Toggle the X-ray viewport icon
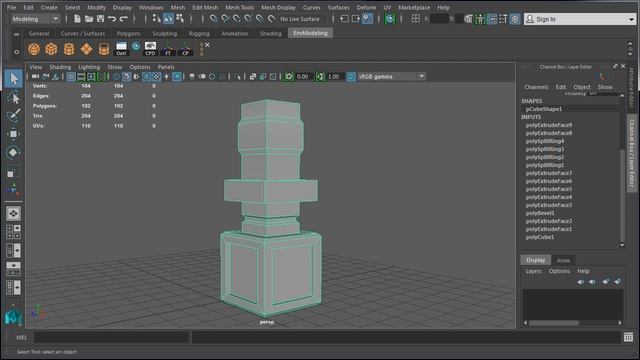The image size is (640, 360). [253, 76]
